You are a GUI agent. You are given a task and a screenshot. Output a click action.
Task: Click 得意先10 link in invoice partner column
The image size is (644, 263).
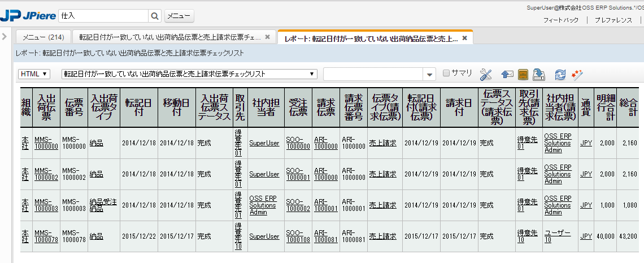pyautogui.click(x=528, y=236)
